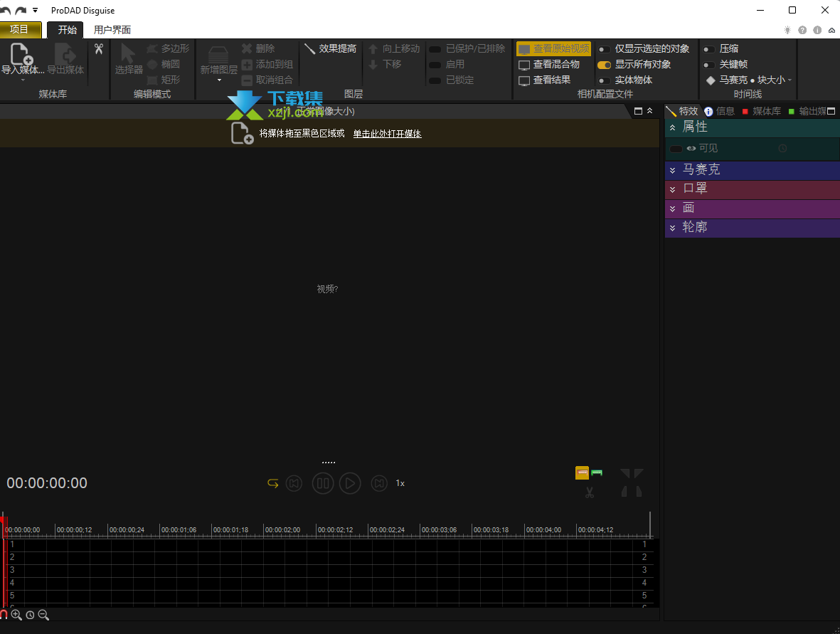Click the add-media file icon in preview hint
Screen dimensions: 840x634
click(x=242, y=134)
